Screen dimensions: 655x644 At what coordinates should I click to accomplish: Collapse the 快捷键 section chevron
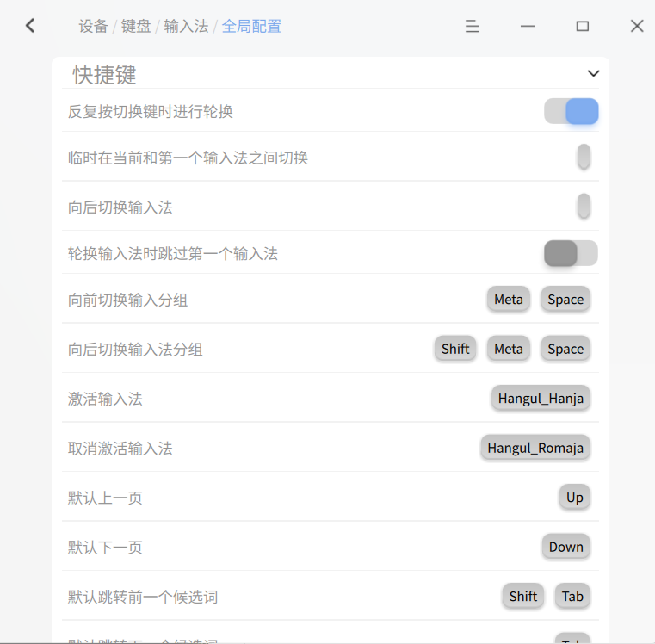[x=593, y=73]
